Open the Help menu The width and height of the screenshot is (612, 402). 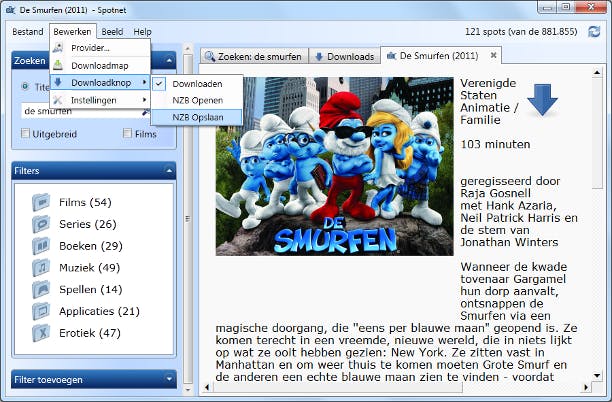pyautogui.click(x=142, y=32)
